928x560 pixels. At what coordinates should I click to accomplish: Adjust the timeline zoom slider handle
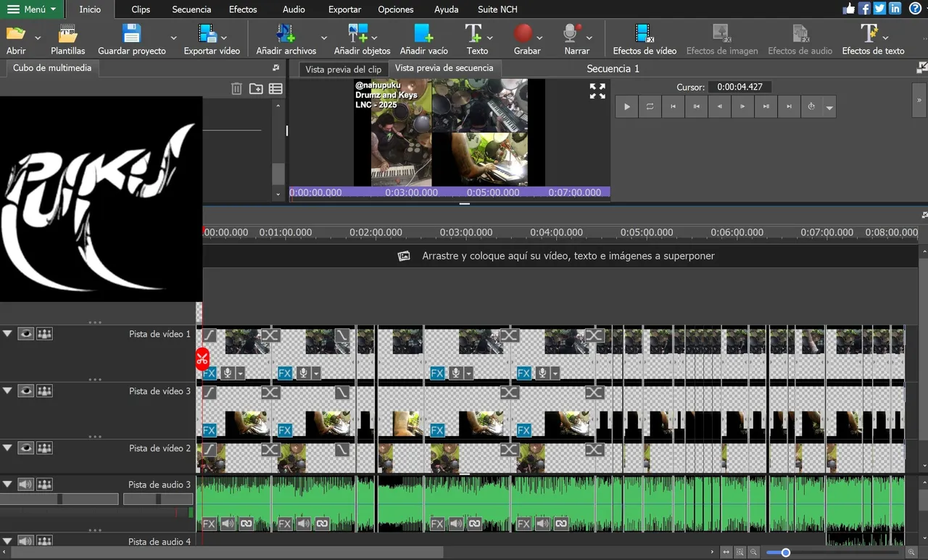[x=785, y=553]
